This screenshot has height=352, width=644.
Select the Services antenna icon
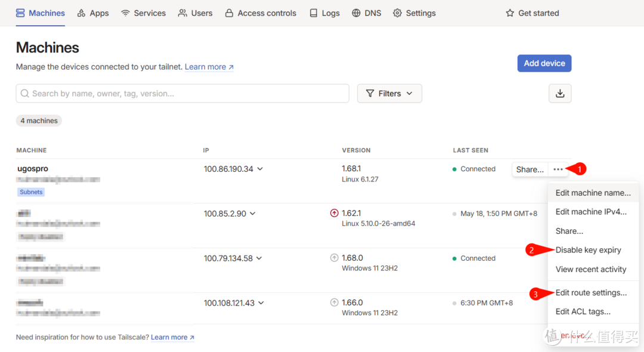(124, 13)
